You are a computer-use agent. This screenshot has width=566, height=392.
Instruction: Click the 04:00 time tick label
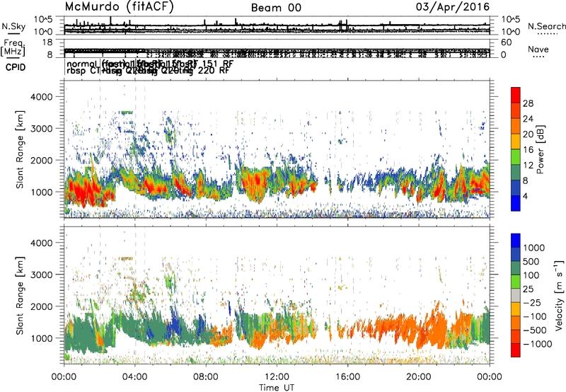tap(135, 377)
